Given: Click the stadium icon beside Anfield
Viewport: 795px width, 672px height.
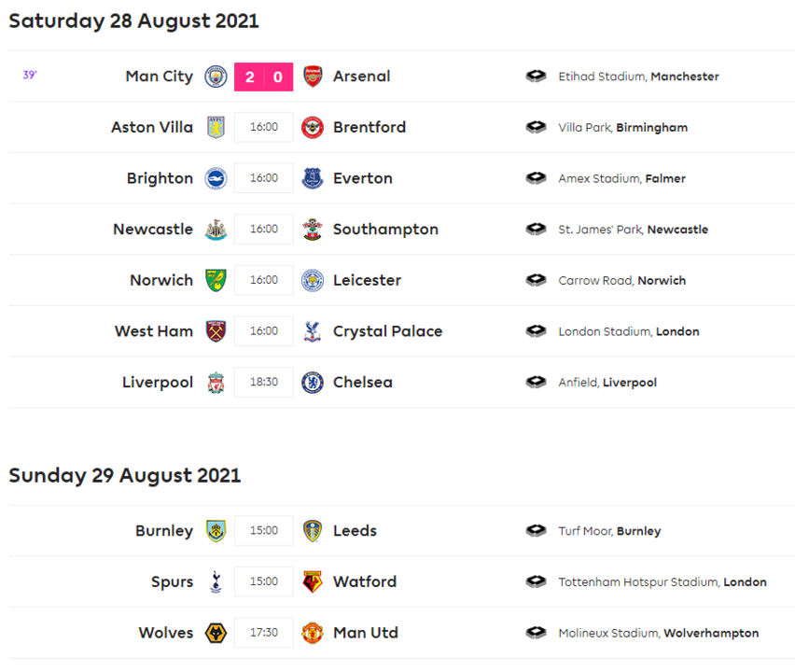Looking at the screenshot, I should click(536, 382).
